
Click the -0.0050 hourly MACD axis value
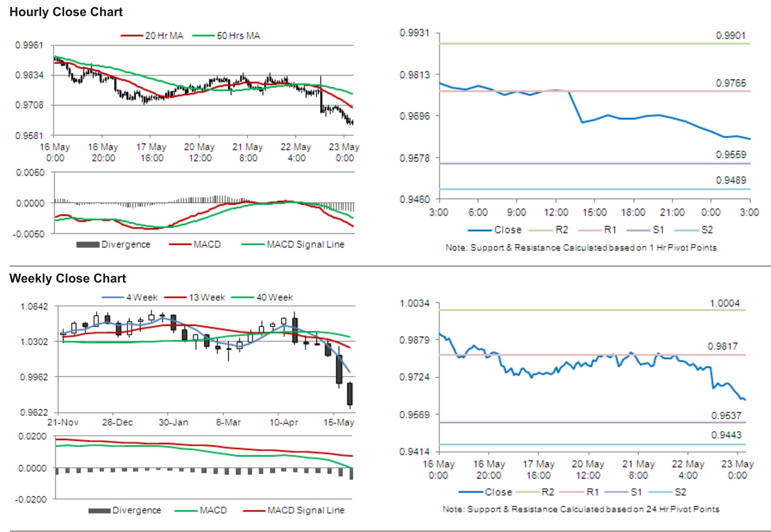tap(28, 234)
